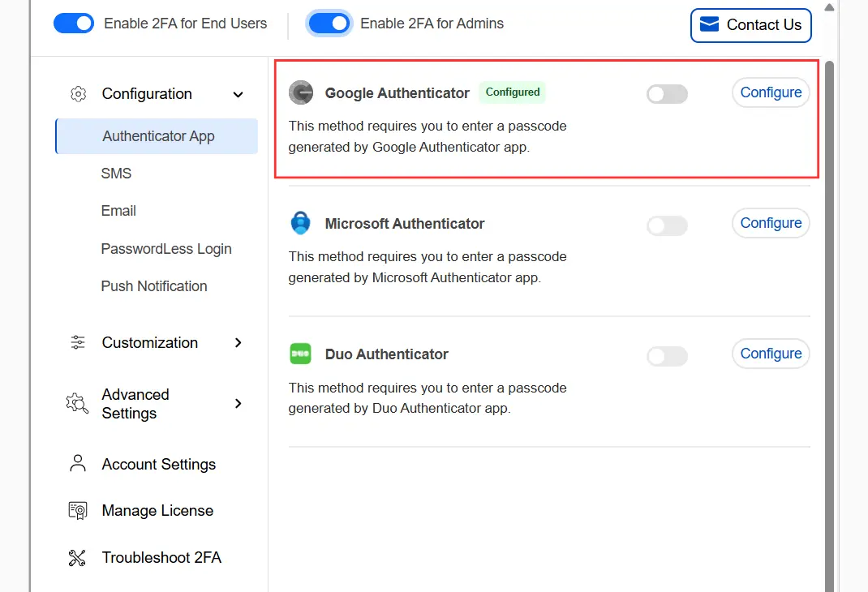Click the Microsoft Authenticator title

tap(405, 224)
